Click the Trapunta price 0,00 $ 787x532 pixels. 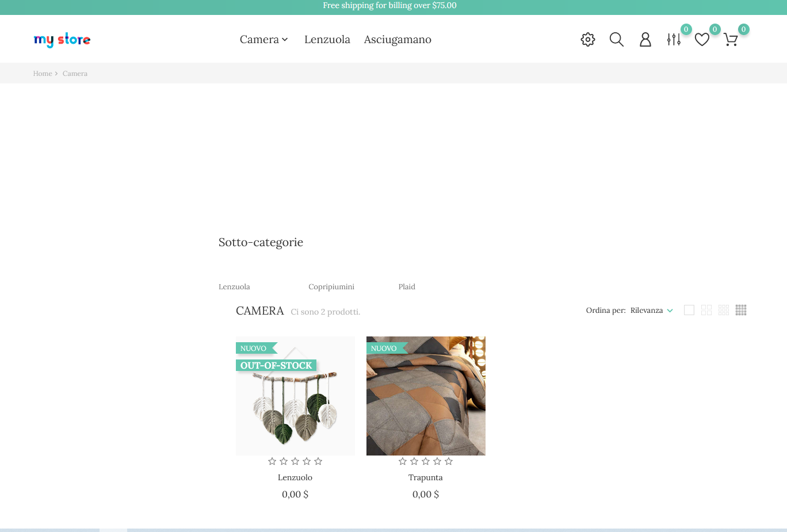(426, 494)
